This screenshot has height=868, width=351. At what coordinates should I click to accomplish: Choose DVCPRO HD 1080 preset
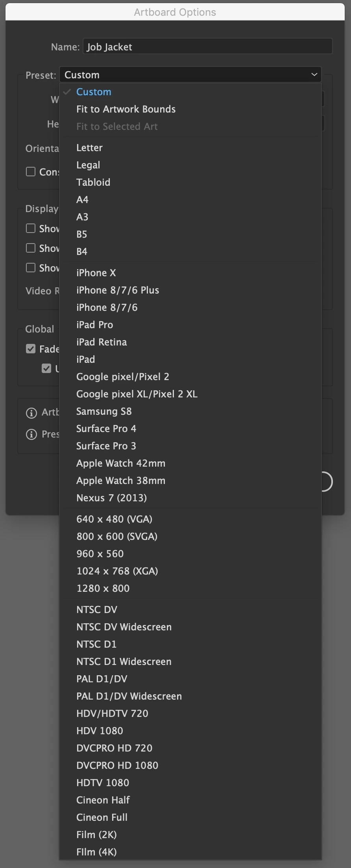coord(190,765)
